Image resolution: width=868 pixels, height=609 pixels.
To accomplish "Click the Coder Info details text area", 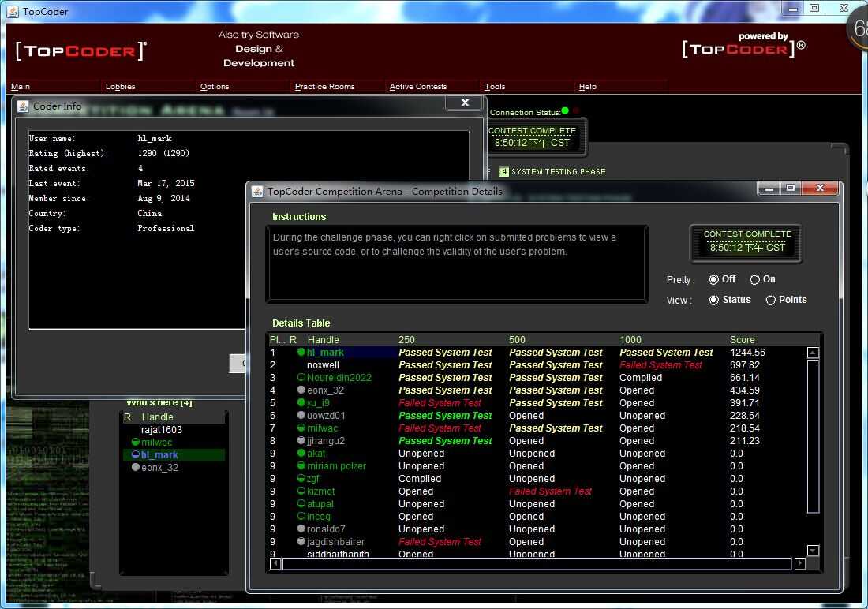I will pos(137,230).
